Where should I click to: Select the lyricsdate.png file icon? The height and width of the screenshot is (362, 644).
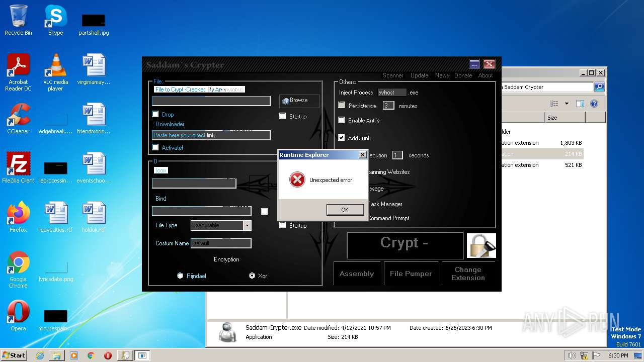click(x=55, y=269)
